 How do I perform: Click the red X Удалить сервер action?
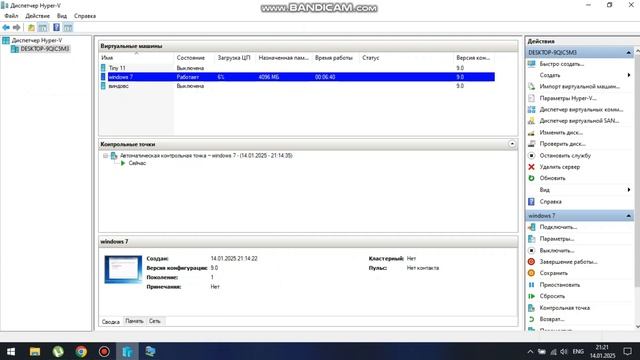(559, 167)
